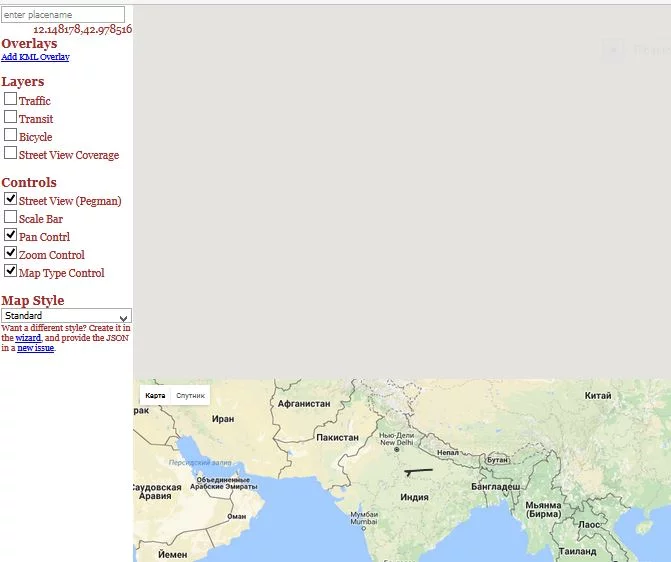
Task: Click the Оман label on map
Action: [236, 517]
